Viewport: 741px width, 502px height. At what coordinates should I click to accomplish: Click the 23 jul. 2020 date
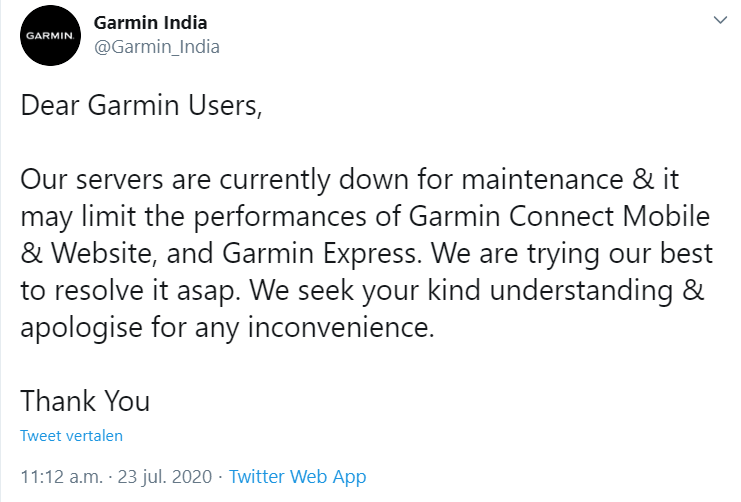click(x=166, y=477)
